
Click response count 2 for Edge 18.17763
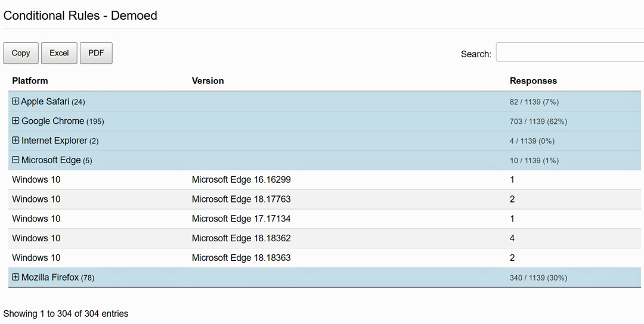(512, 200)
